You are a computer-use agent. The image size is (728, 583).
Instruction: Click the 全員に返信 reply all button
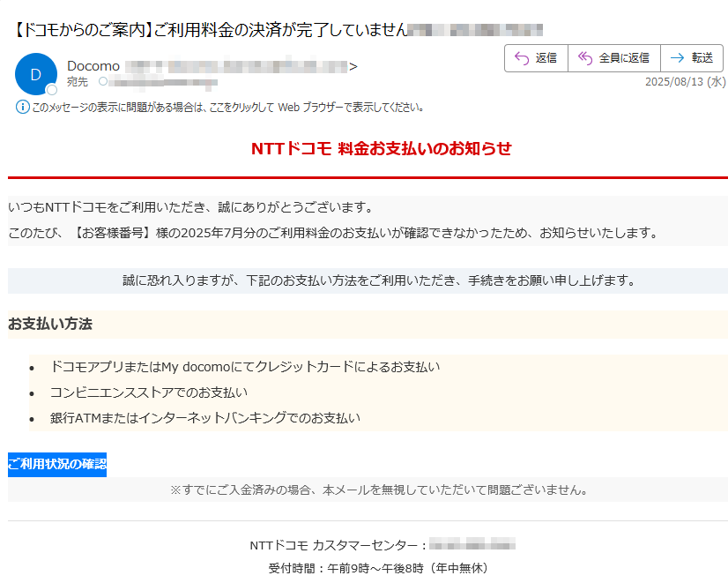[x=614, y=58]
